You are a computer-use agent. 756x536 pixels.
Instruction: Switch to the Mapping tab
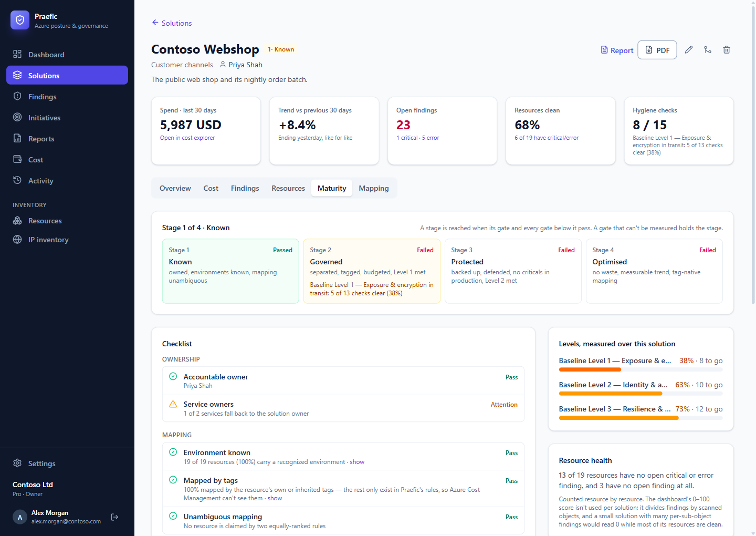tap(374, 188)
